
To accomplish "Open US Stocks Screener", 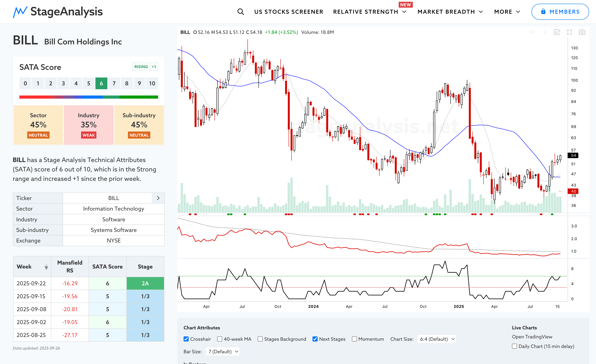I will pyautogui.click(x=289, y=12).
